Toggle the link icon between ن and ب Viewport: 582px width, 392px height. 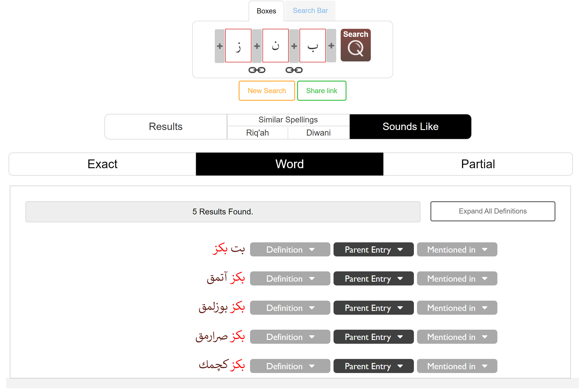point(294,70)
